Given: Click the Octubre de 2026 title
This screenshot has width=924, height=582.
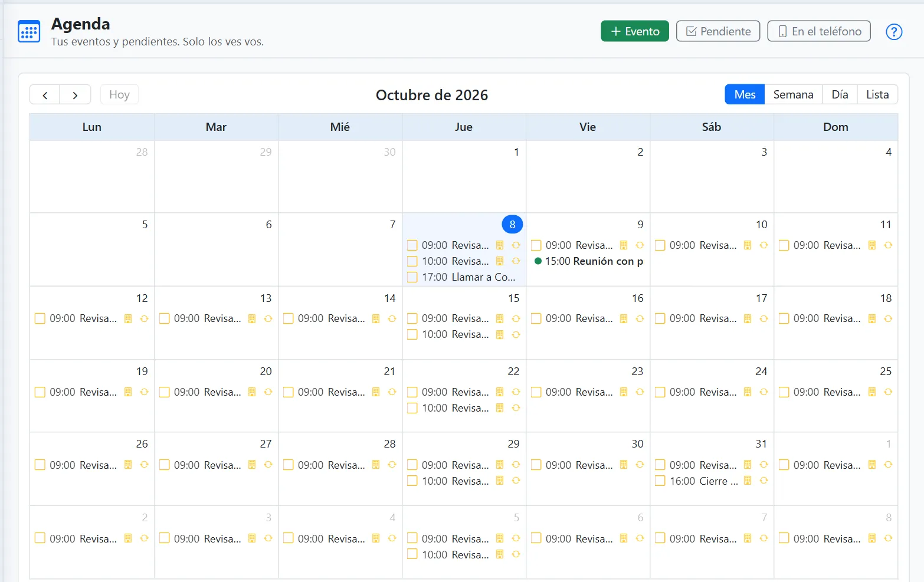Looking at the screenshot, I should pyautogui.click(x=432, y=95).
